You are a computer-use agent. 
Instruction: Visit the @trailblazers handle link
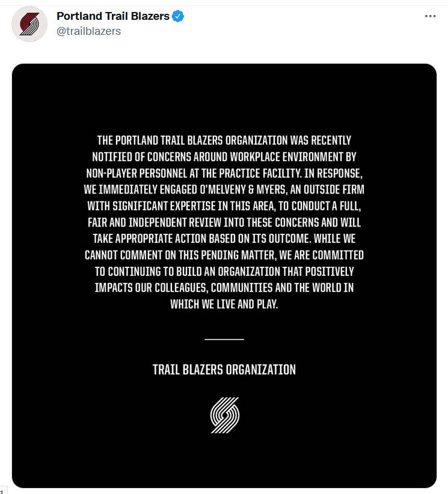pos(88,31)
